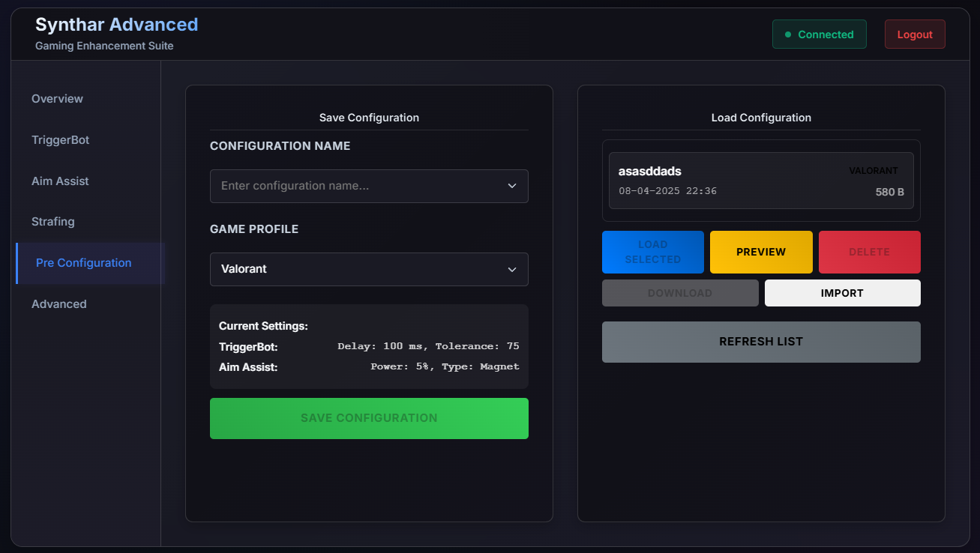Open the Game Profile Valorant dropdown
This screenshot has height=553, width=980.
369,269
